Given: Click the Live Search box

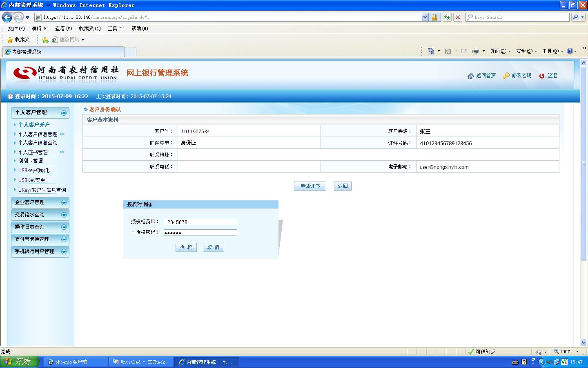Looking at the screenshot, I should pos(517,17).
